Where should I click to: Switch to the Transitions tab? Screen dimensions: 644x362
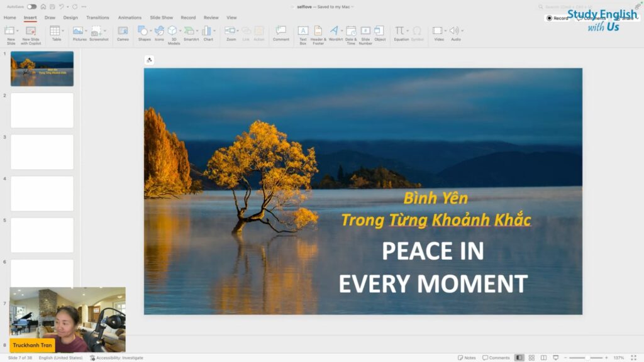97,18
